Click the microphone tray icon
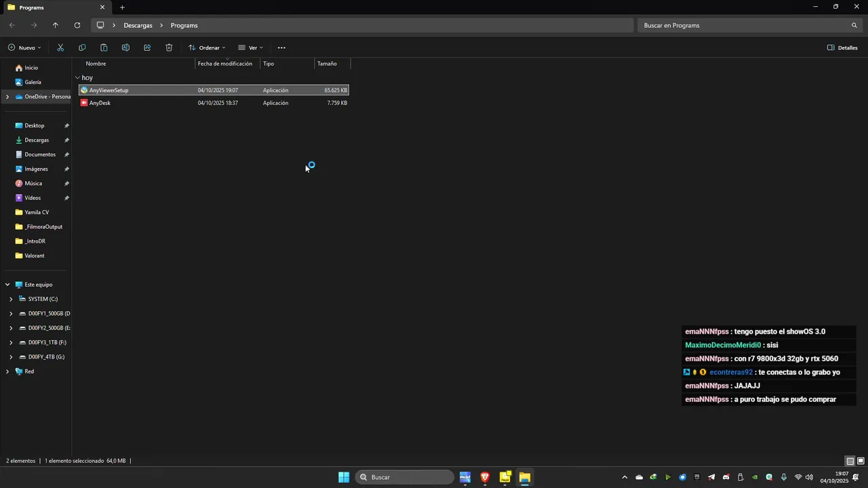This screenshot has height=488, width=868. [784, 477]
